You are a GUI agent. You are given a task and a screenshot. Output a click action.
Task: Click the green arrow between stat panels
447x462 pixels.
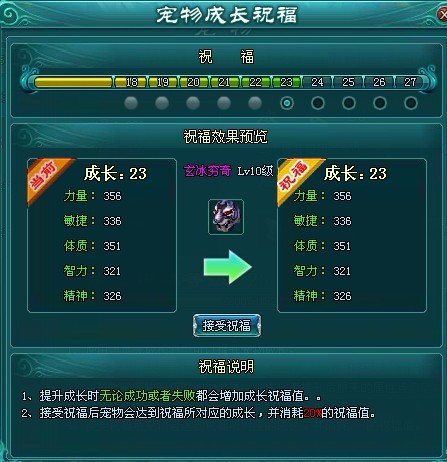(x=228, y=267)
